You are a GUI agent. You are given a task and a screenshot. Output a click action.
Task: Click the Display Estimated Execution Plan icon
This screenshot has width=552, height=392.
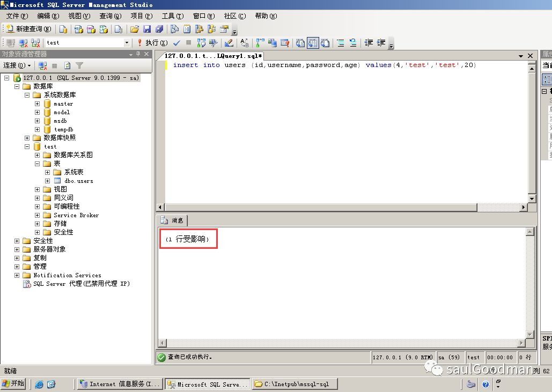pyautogui.click(x=201, y=42)
